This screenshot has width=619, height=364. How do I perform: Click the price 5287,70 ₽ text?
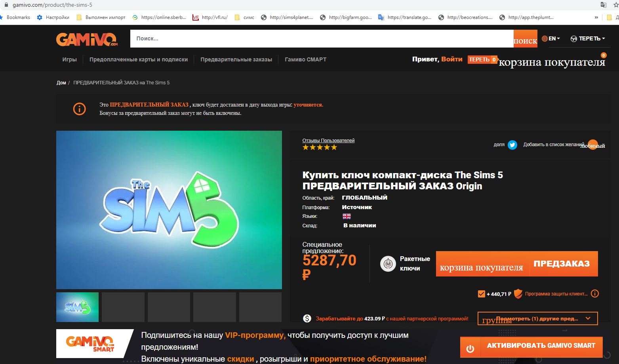tap(329, 267)
